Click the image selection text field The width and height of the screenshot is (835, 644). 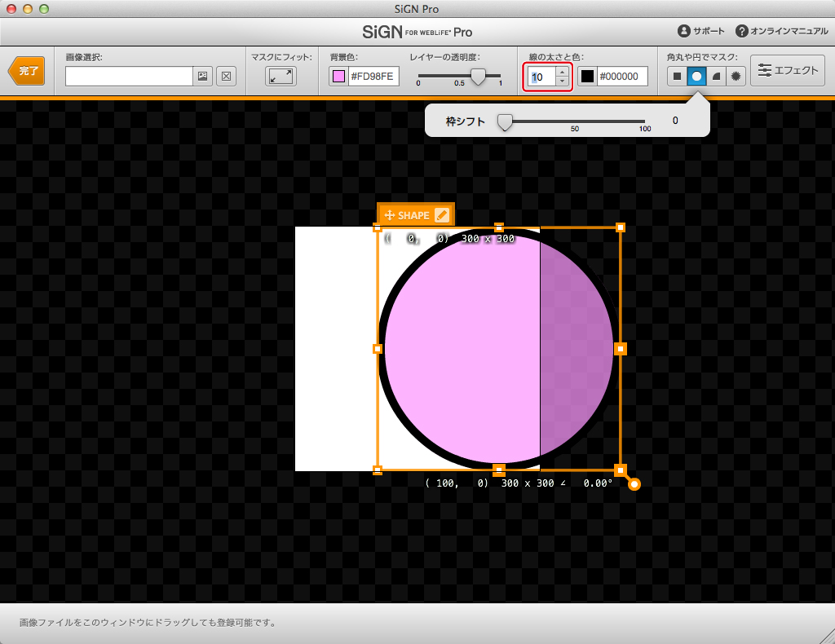pos(129,76)
